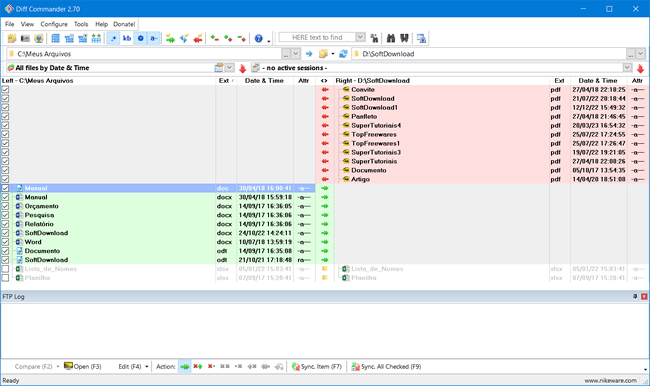Click the red down-arrow next to filter box
This screenshot has width=650, height=386.
tap(243, 68)
